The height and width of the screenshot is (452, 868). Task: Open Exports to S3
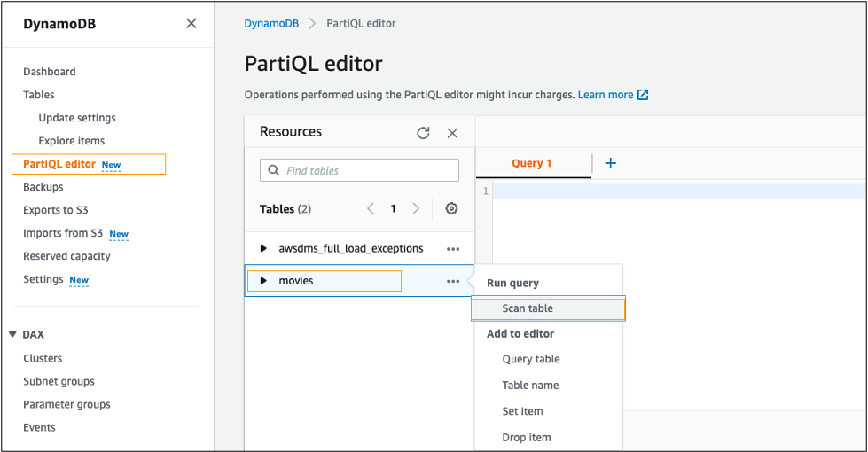[55, 210]
